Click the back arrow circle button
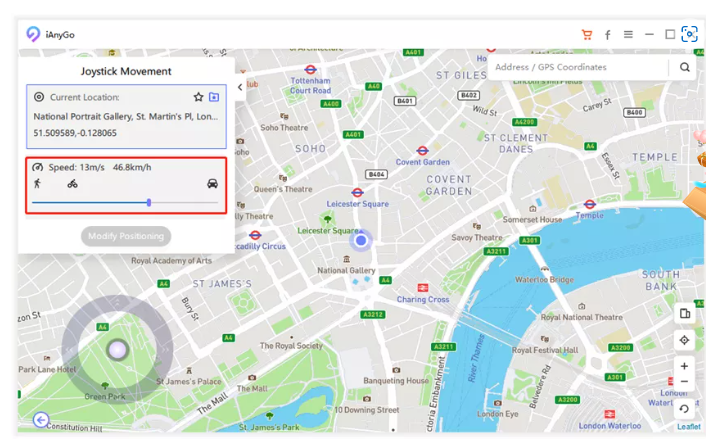706x448 pixels. click(x=41, y=420)
